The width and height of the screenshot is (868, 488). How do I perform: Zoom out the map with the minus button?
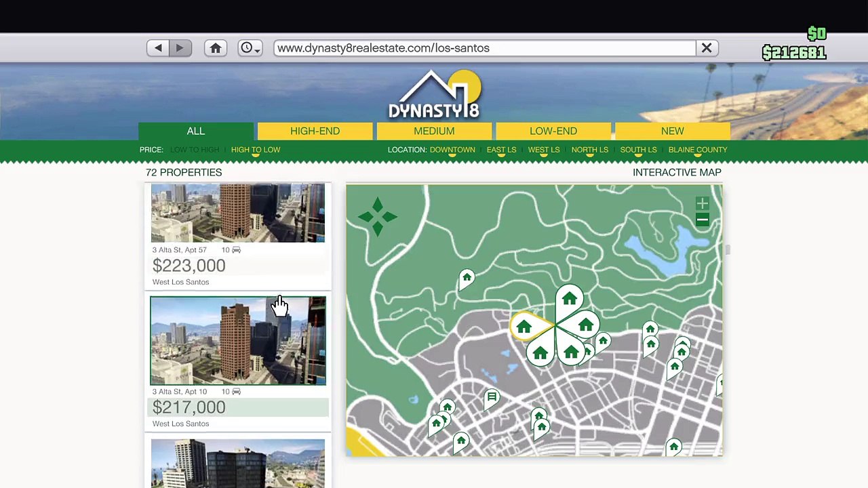click(x=702, y=220)
